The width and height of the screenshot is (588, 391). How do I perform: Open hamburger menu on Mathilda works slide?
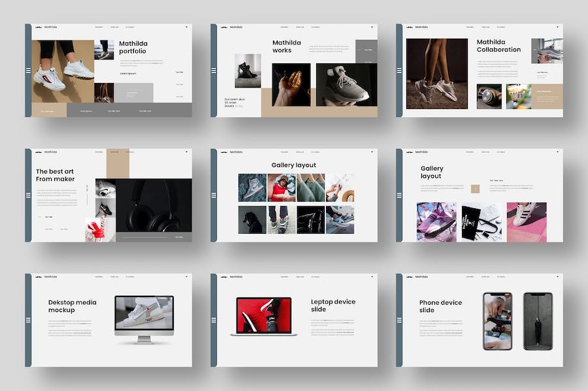click(x=214, y=70)
